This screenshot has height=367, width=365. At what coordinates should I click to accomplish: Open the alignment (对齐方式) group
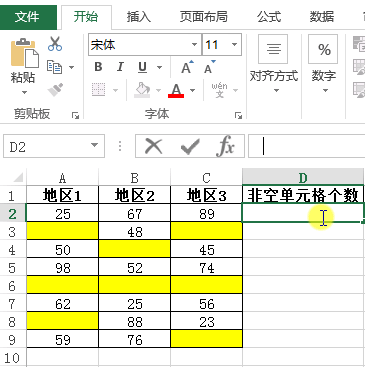[274, 64]
